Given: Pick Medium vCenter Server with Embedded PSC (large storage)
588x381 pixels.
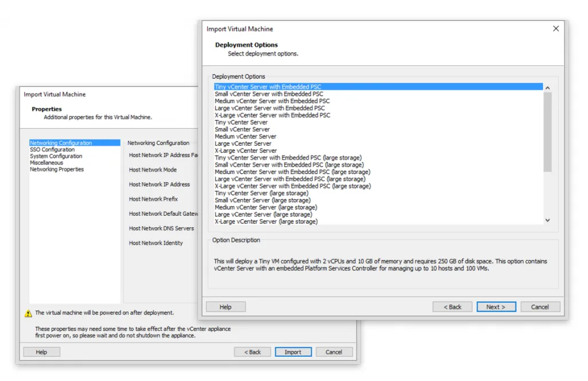Looking at the screenshot, I should (378, 172).
